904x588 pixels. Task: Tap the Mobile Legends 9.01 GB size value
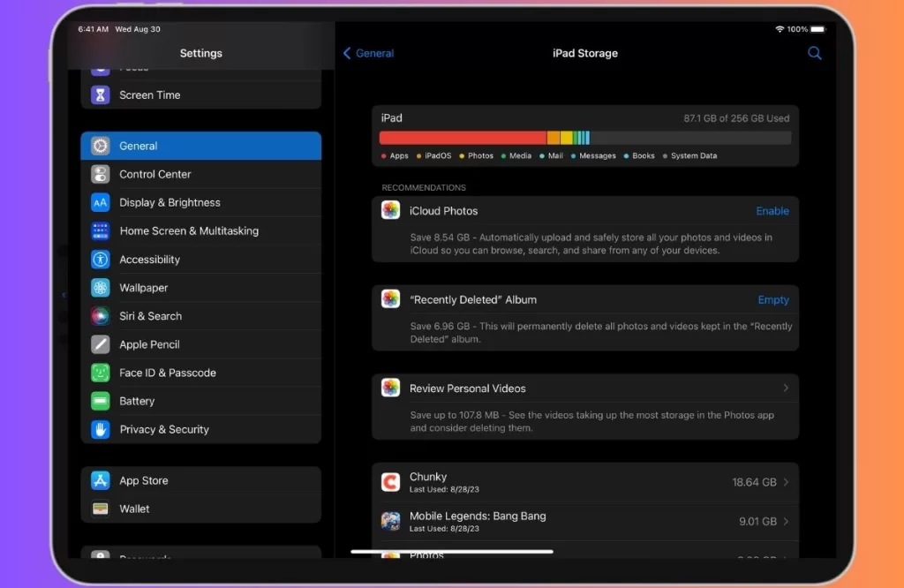757,521
